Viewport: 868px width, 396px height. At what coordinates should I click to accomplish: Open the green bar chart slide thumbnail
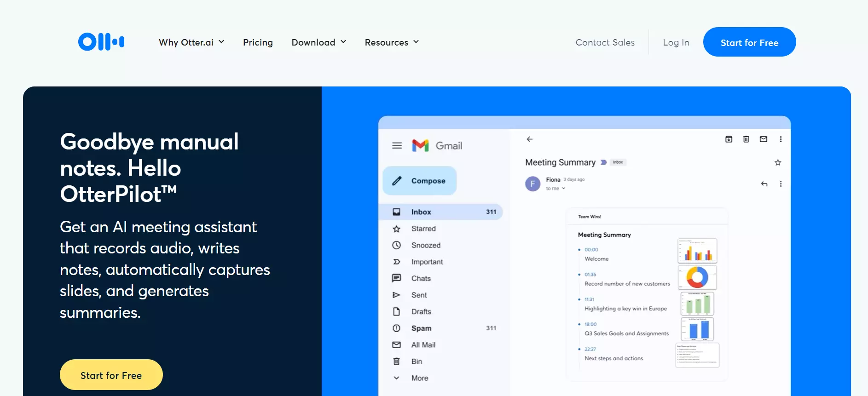(697, 304)
